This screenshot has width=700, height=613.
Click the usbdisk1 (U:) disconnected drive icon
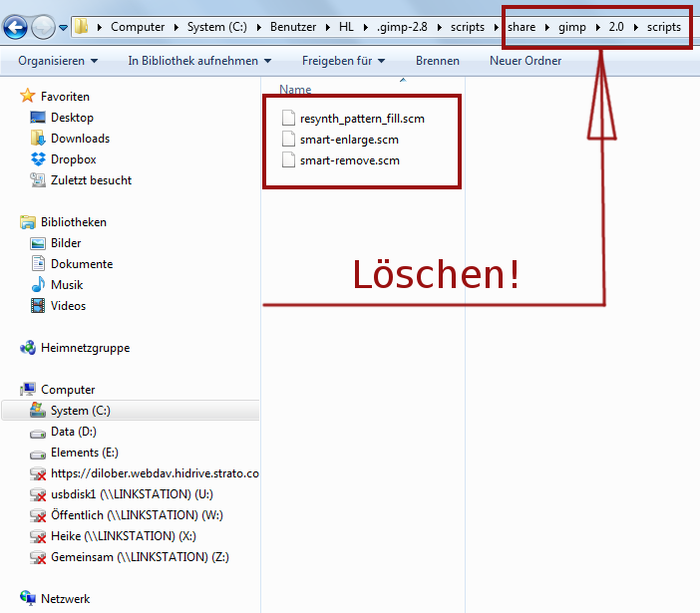(38, 494)
